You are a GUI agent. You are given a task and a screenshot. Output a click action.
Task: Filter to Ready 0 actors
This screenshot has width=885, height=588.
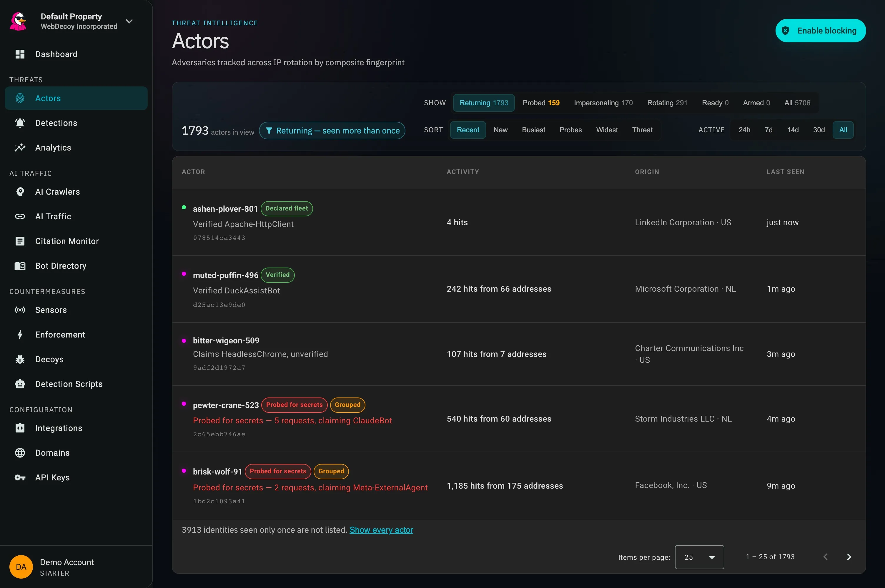715,103
